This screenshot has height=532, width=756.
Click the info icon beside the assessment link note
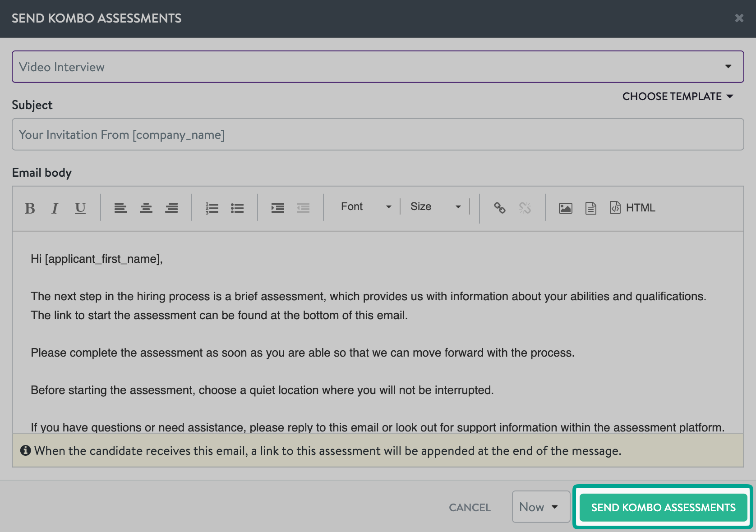[26, 450]
